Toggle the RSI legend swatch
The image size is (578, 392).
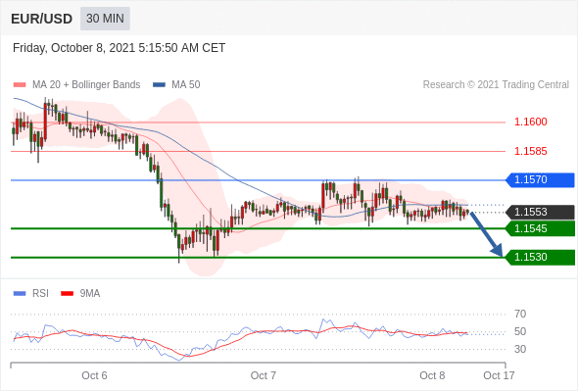(x=20, y=294)
